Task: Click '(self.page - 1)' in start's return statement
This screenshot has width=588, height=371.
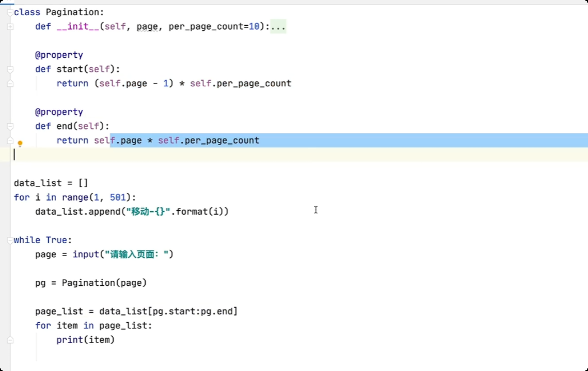Action: (134, 84)
